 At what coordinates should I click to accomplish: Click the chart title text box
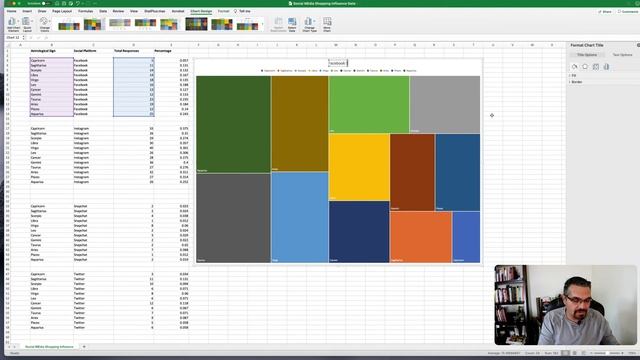(x=338, y=63)
